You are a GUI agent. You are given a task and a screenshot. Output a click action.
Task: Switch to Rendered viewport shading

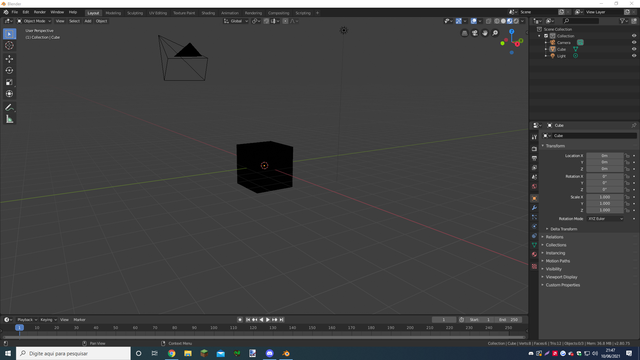click(x=516, y=21)
